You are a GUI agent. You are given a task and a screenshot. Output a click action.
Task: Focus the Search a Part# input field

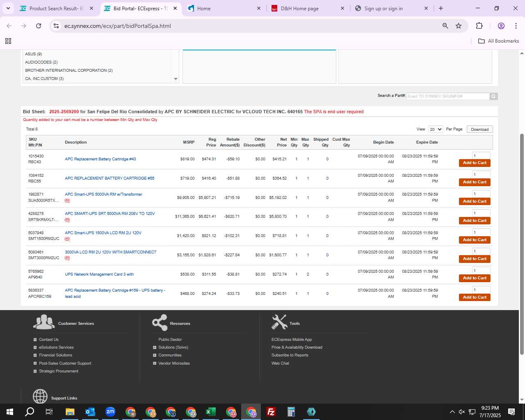pos(448,96)
